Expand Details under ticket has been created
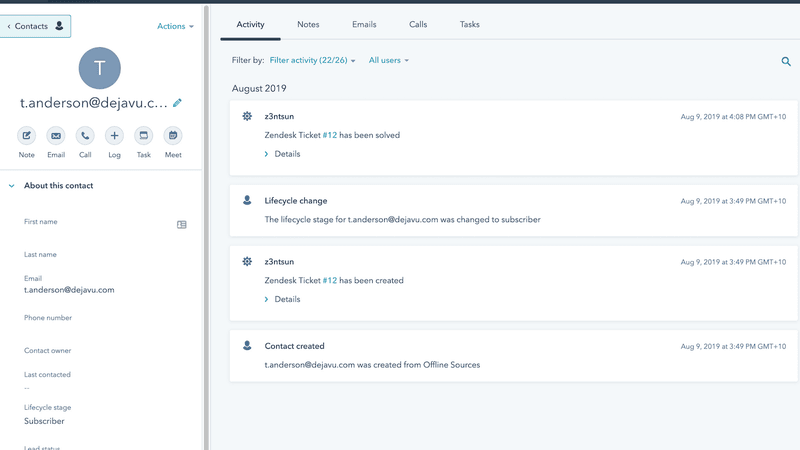Image resolution: width=800 pixels, height=450 pixels. 282,299
